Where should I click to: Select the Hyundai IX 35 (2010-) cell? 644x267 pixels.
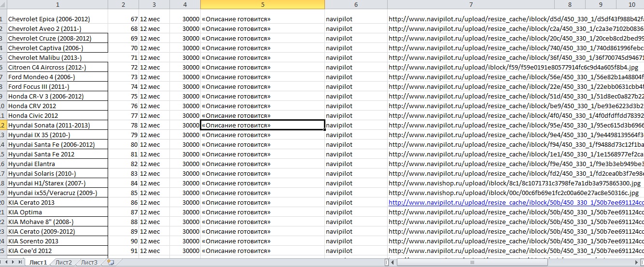57,135
